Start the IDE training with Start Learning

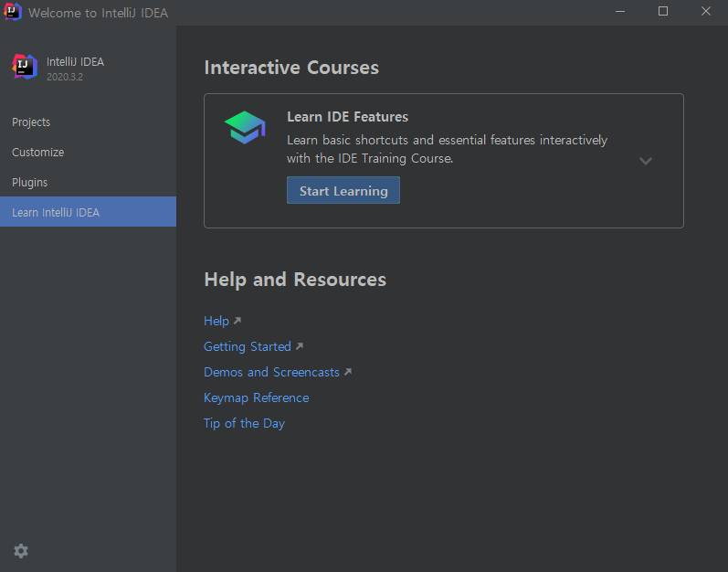tap(343, 190)
